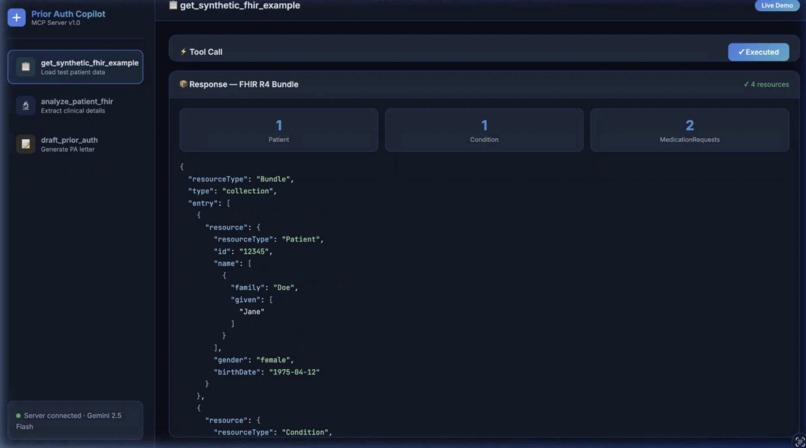This screenshot has height=448, width=806.
Task: Click the clipboard icon in page header title
Action: click(x=173, y=5)
